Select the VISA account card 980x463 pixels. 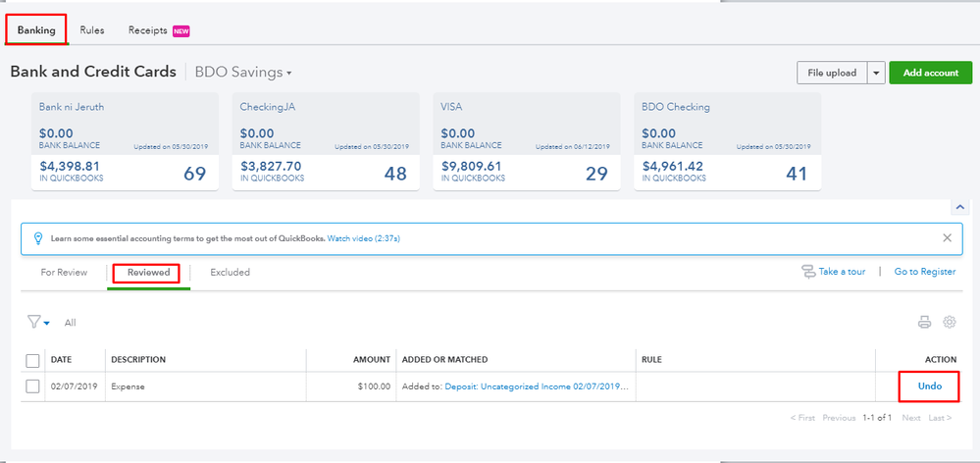(527, 141)
